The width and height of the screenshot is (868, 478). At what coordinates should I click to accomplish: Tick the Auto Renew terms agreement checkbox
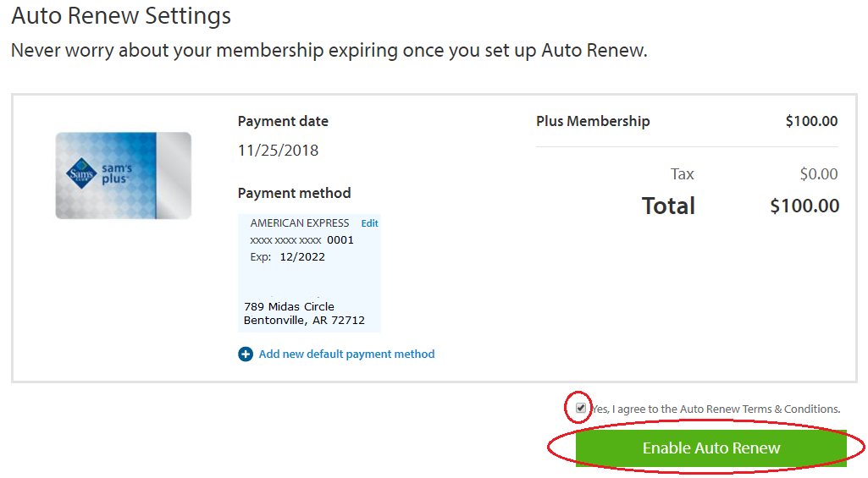[x=581, y=408]
